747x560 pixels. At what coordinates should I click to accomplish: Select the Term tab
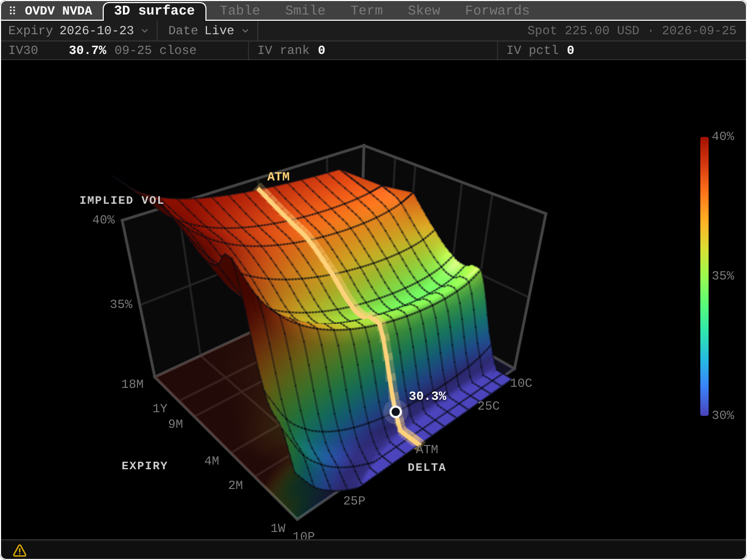pyautogui.click(x=366, y=10)
